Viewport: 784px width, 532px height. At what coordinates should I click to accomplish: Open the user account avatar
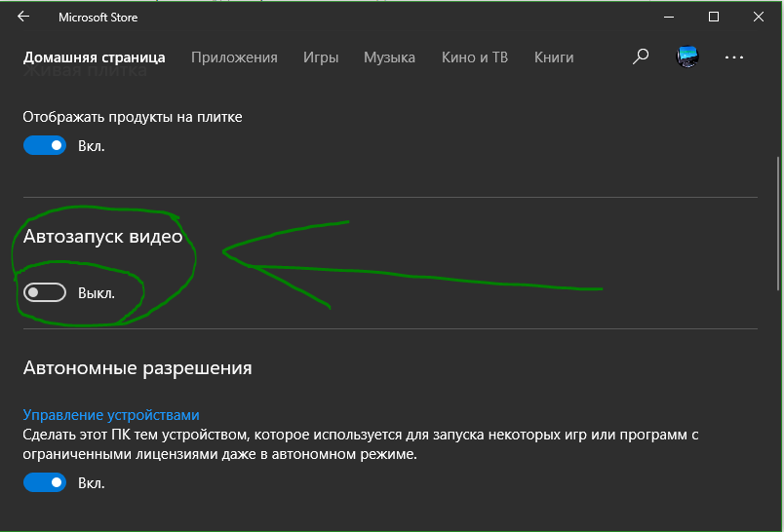[x=687, y=57]
